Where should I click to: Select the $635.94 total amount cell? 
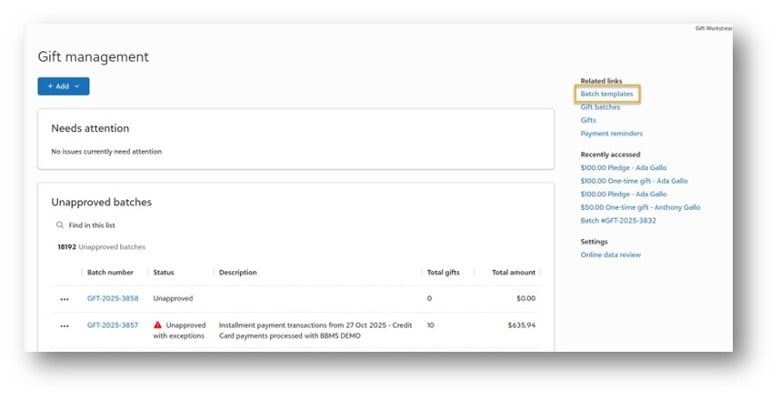[x=521, y=325]
